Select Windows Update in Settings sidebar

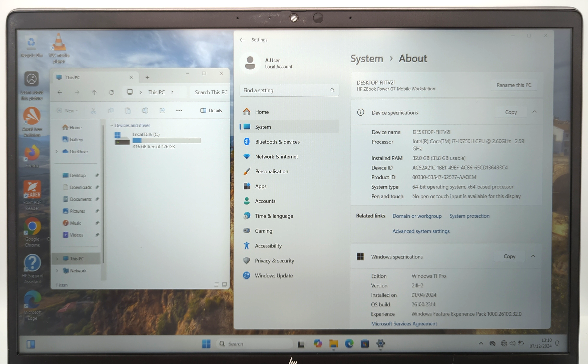[x=289, y=275]
